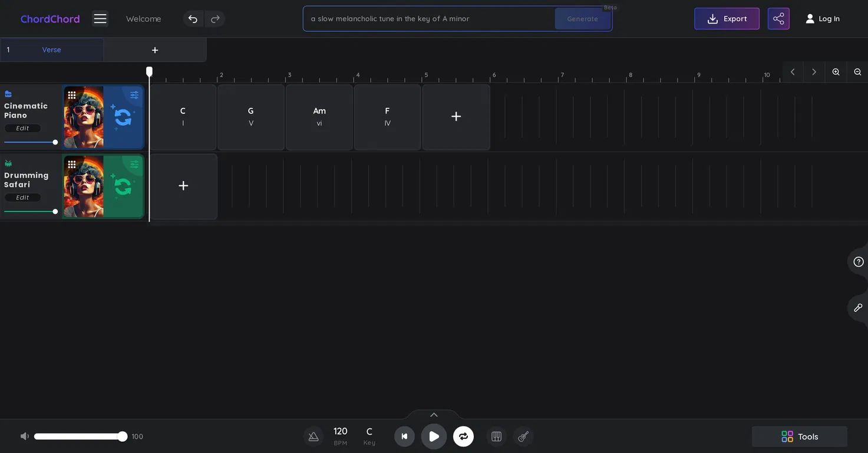Toggle loop playback
868x453 pixels.
coord(463,436)
